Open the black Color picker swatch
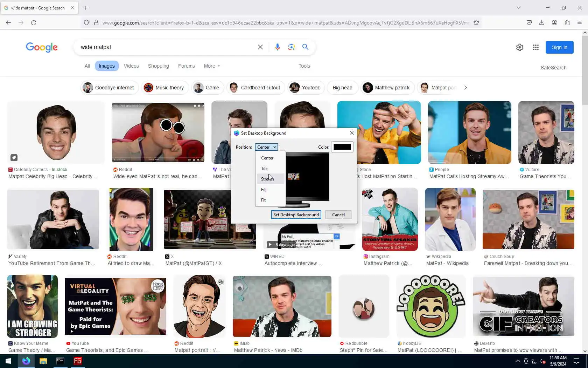 342,147
